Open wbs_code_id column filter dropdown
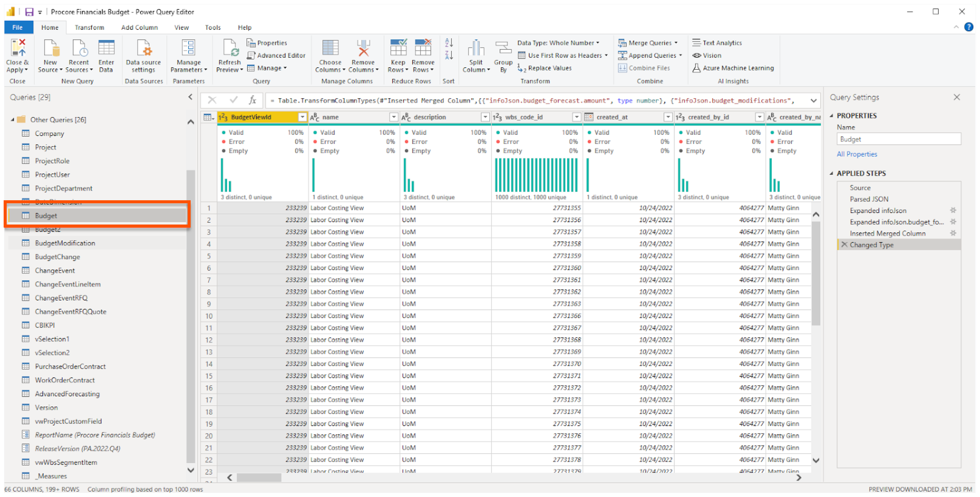Screen dimensions: 980x497 [x=577, y=117]
